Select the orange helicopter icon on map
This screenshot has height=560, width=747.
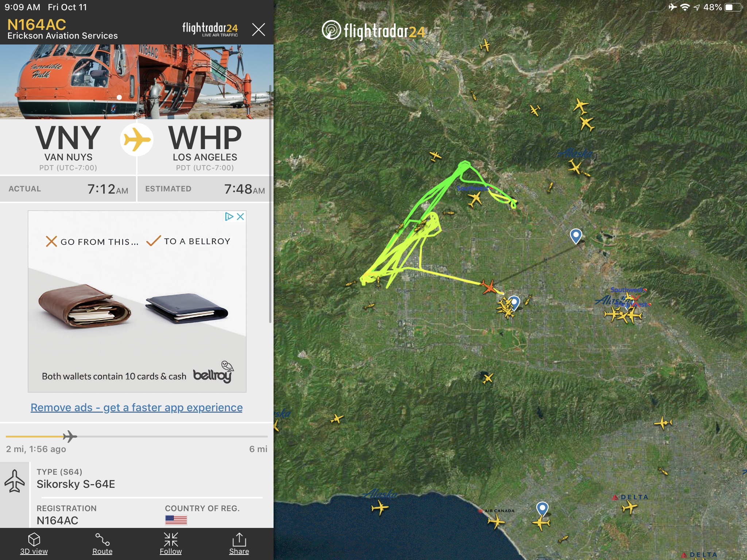point(489,287)
